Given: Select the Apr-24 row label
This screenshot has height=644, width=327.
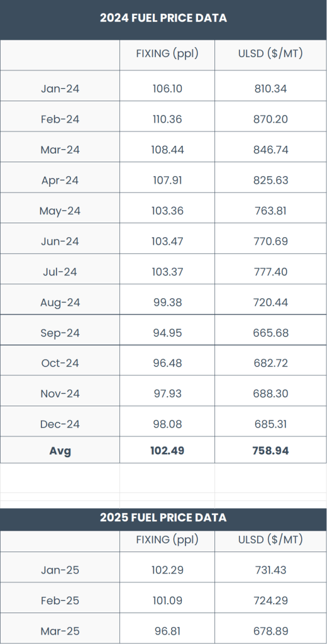Looking at the screenshot, I should (60, 180).
